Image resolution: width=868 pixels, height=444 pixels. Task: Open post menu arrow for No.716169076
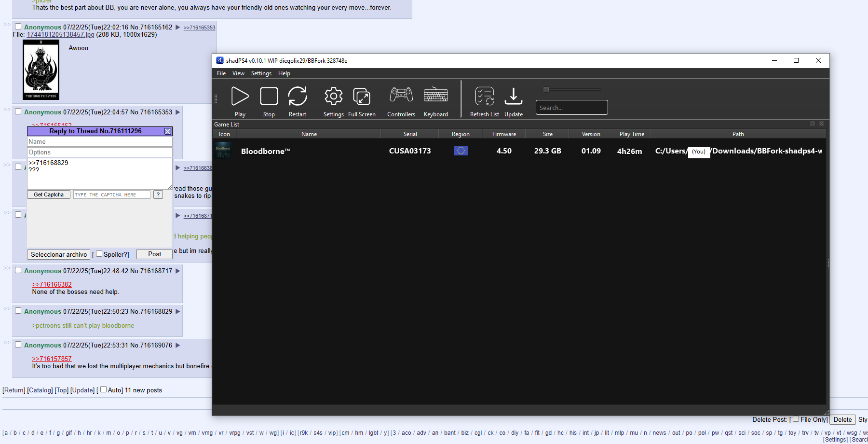(x=177, y=346)
